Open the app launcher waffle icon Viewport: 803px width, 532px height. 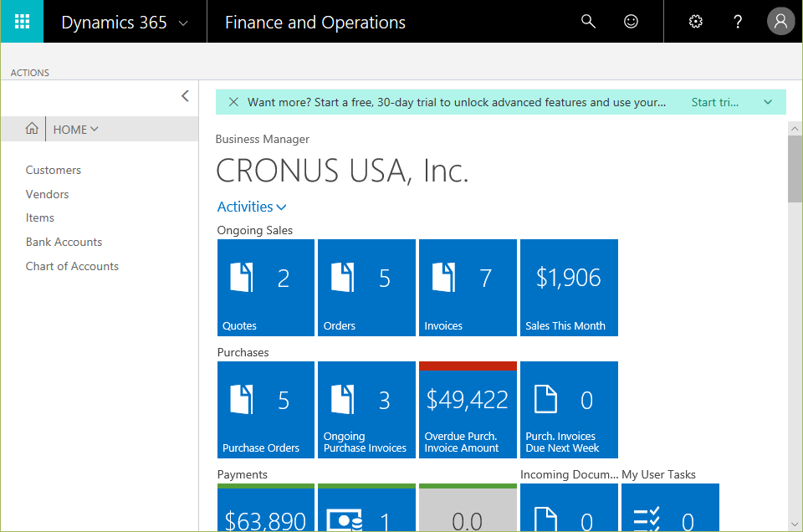pos(22,22)
